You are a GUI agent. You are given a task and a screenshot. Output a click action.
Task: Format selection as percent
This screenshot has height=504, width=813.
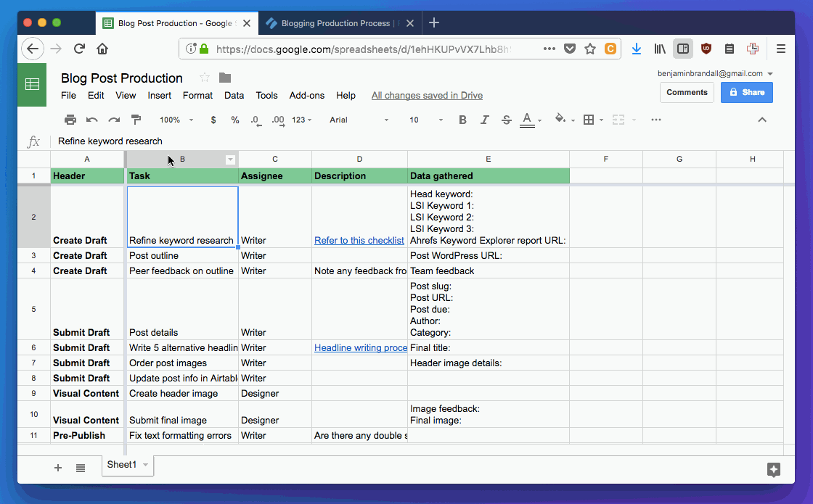pyautogui.click(x=235, y=120)
